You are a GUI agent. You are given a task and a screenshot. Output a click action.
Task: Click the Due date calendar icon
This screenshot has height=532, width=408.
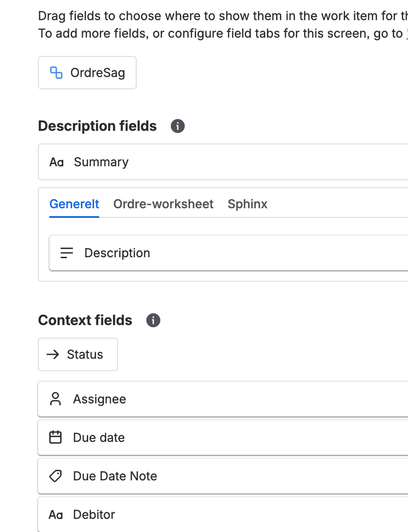pos(55,438)
